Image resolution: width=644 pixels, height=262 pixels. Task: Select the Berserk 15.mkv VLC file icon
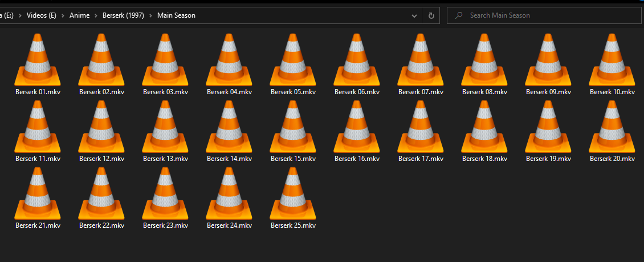click(293, 127)
